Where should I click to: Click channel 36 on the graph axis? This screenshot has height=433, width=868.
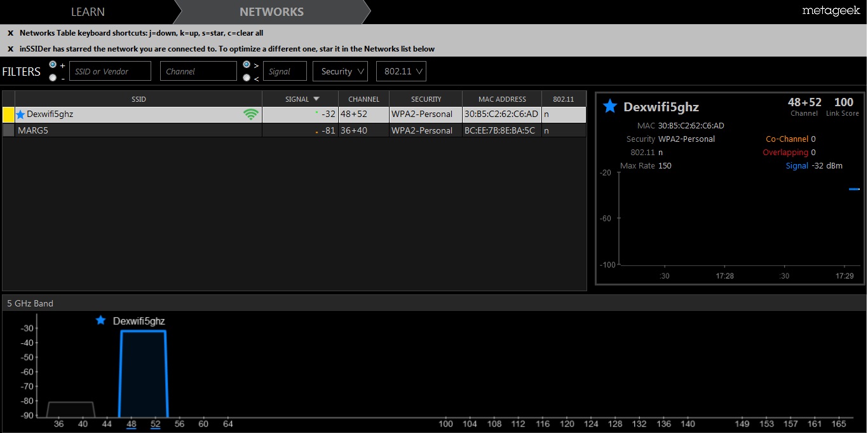(x=59, y=424)
